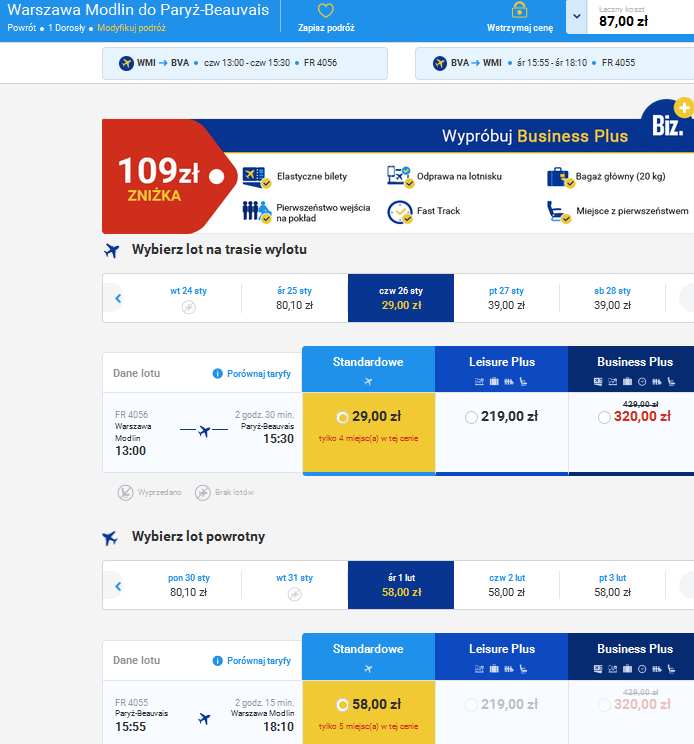Click no-flights icon under wt 31 sty
This screenshot has width=694, height=744.
coord(295,594)
